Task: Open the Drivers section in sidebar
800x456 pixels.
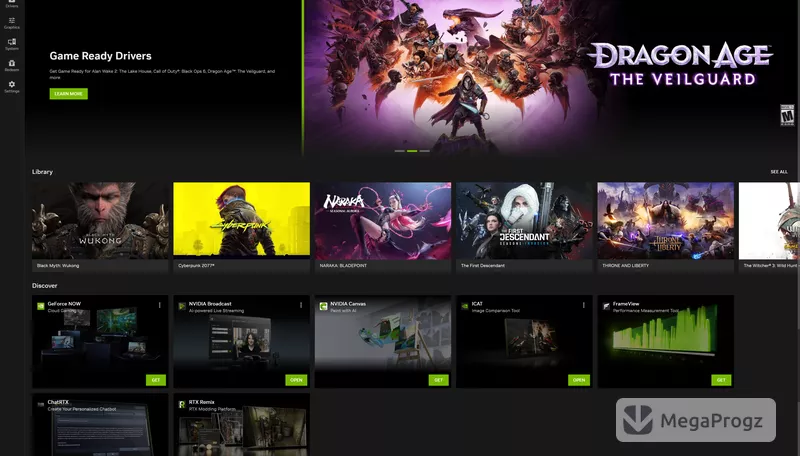Action: (11, 4)
